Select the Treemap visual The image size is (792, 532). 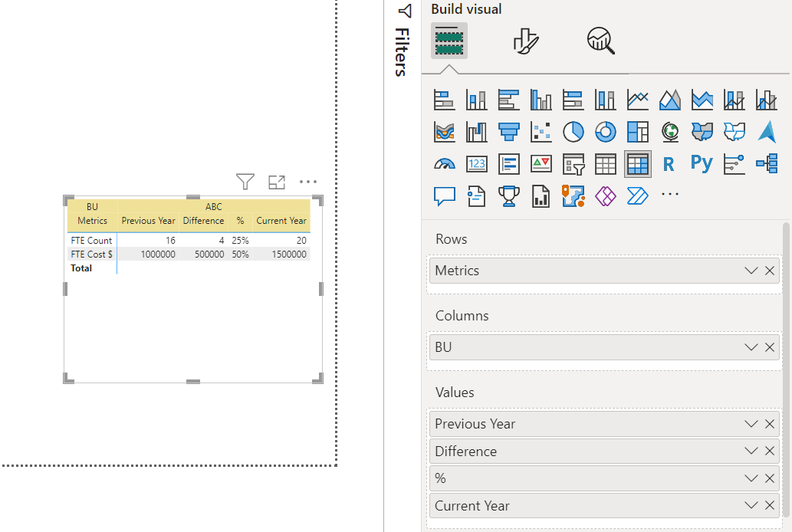(638, 132)
